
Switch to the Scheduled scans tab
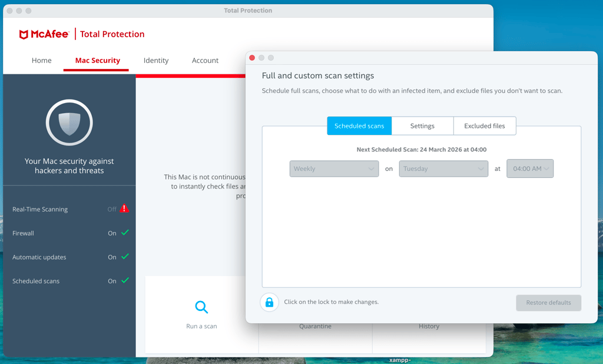click(359, 126)
